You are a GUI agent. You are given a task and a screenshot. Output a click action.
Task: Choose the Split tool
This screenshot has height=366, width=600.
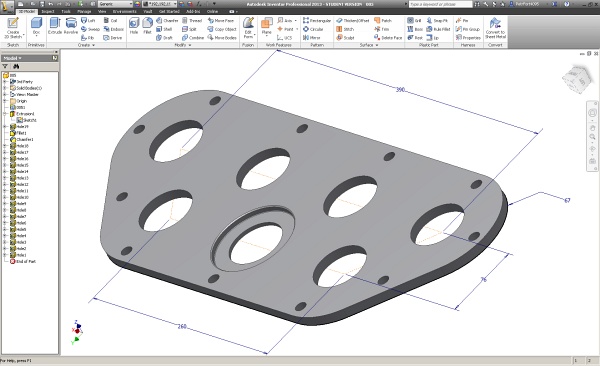pos(189,29)
